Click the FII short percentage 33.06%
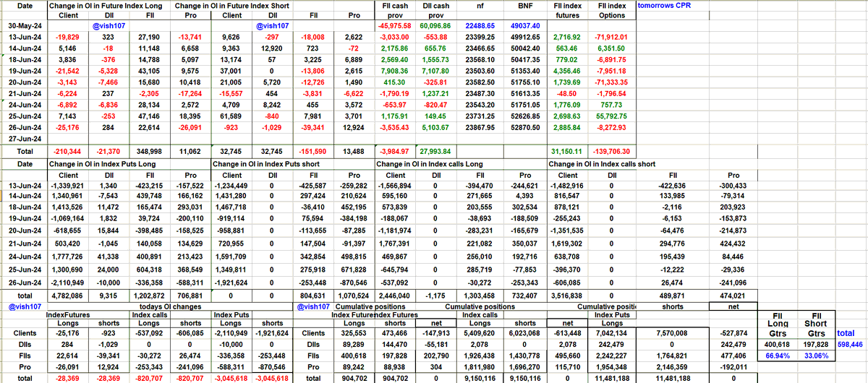The image size is (868, 383). [817, 355]
